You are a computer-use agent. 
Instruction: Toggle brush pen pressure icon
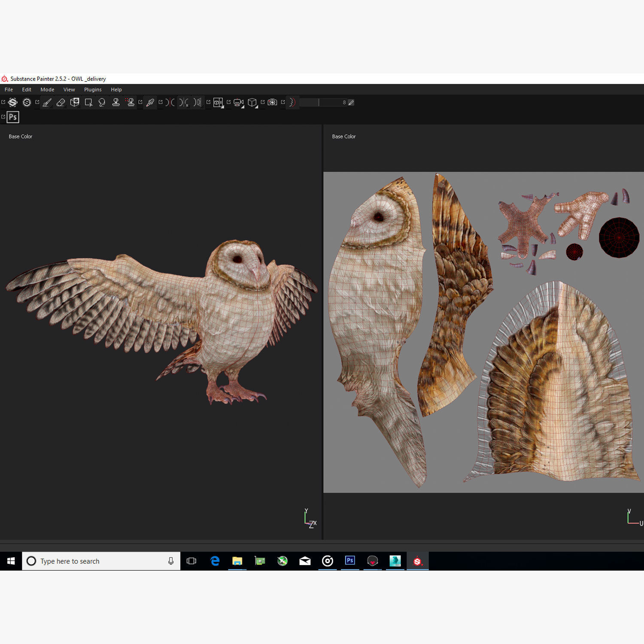pos(351,103)
